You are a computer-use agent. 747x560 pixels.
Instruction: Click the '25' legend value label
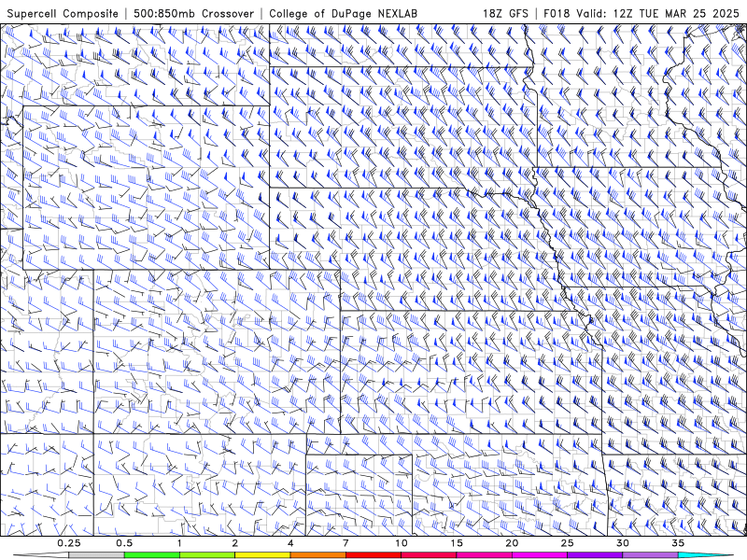pyautogui.click(x=567, y=543)
